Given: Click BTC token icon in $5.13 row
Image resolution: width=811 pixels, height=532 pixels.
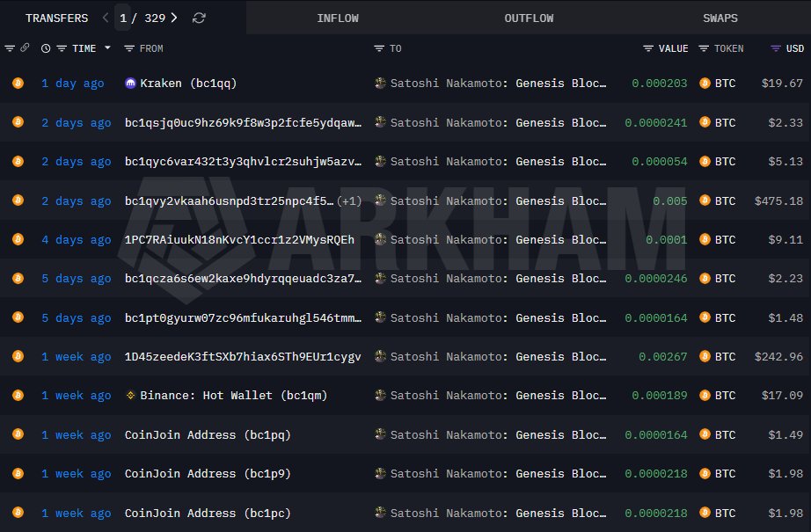Looking at the screenshot, I should 705,161.
